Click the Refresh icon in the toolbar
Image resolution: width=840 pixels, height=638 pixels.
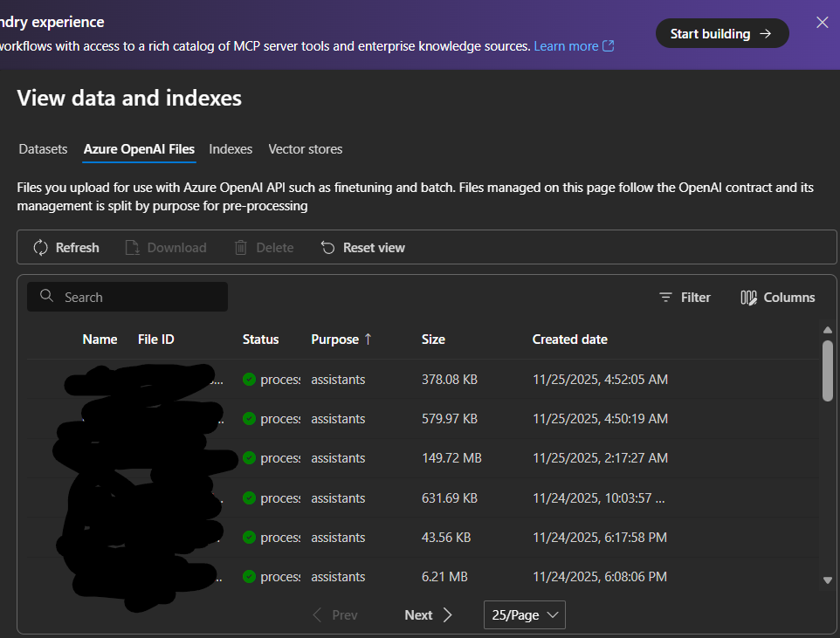click(41, 248)
